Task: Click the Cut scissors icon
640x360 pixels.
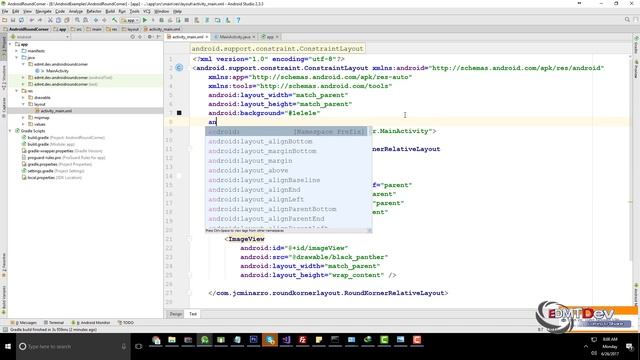Action: click(50, 20)
